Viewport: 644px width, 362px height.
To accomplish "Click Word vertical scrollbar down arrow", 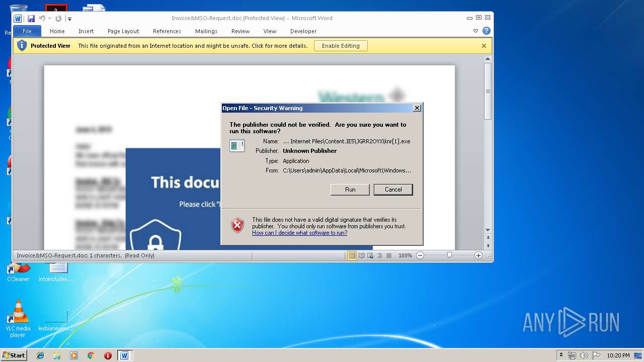I will pyautogui.click(x=488, y=230).
